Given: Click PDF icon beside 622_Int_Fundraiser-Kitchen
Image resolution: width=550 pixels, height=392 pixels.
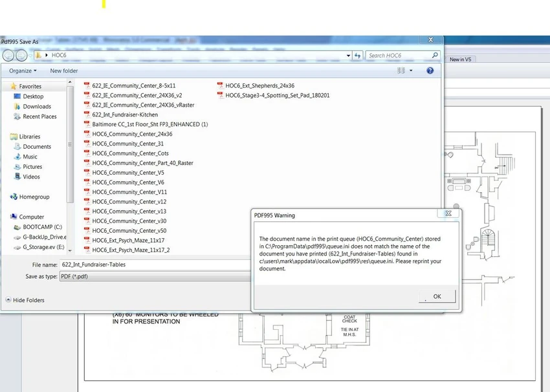Looking at the screenshot, I should pos(87,114).
